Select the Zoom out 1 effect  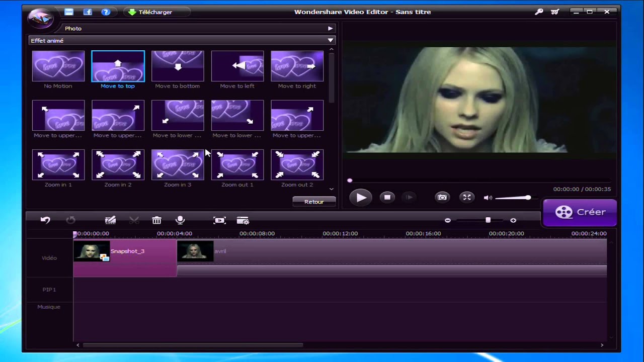237,164
